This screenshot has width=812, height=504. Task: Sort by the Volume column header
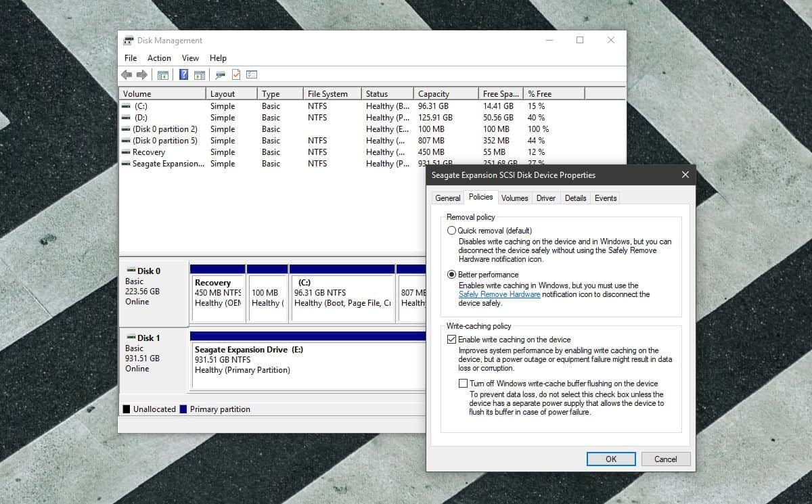click(162, 94)
